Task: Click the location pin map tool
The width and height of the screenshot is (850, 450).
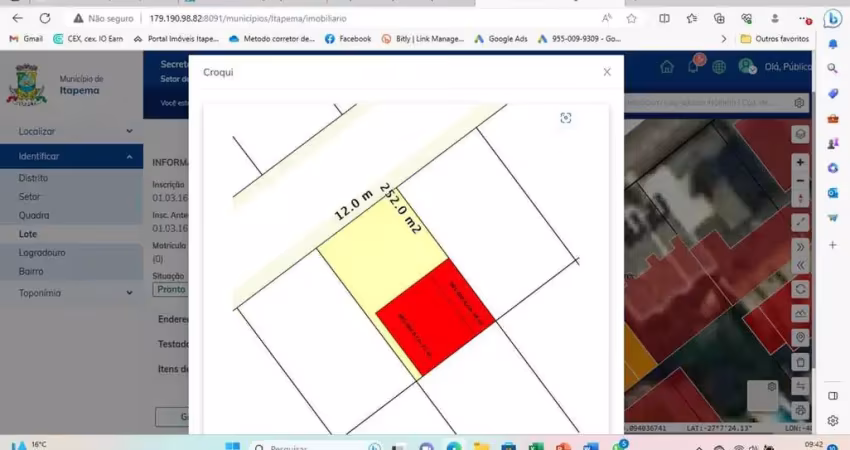Action: (800, 338)
